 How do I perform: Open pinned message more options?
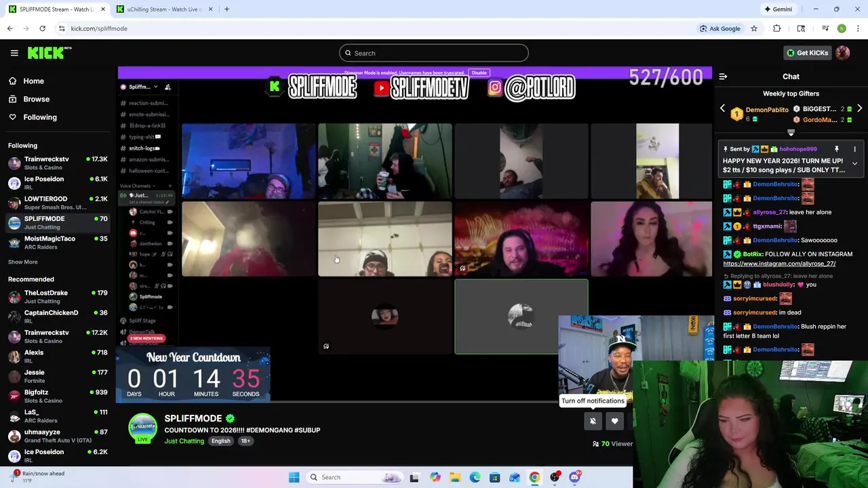click(854, 149)
